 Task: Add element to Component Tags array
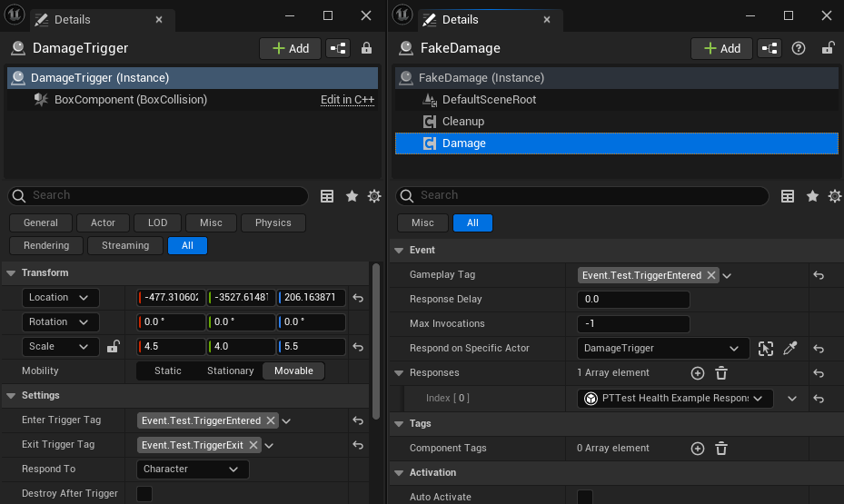click(698, 449)
